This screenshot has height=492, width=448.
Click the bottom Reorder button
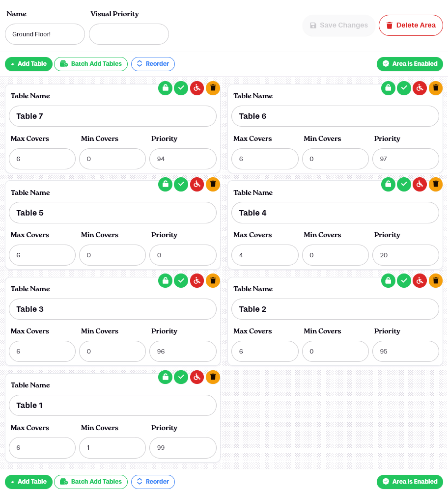tap(153, 482)
